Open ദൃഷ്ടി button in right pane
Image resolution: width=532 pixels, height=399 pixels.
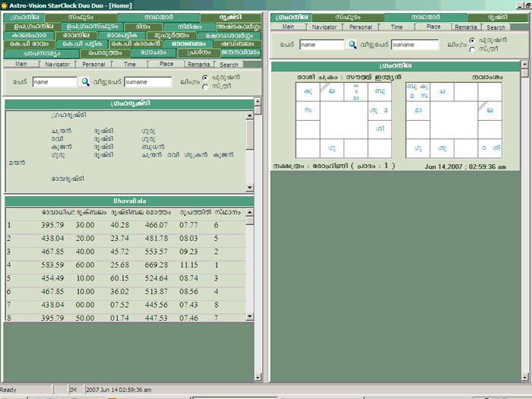coord(497,17)
